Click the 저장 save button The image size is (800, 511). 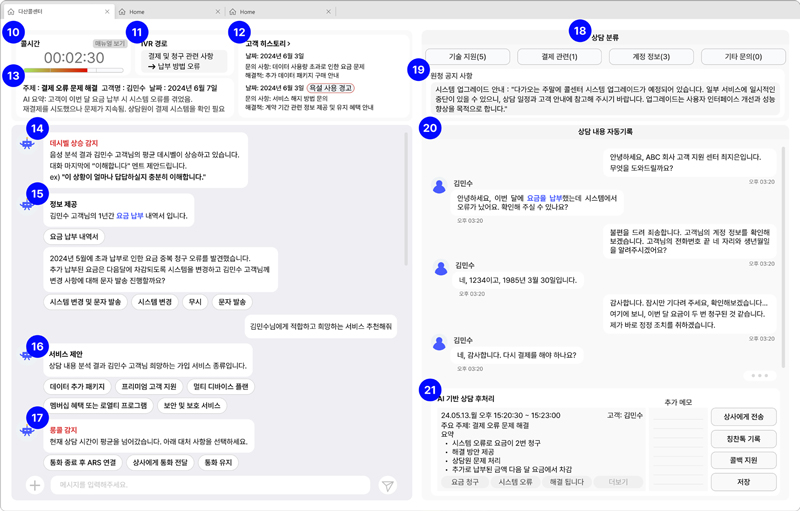[x=743, y=482]
